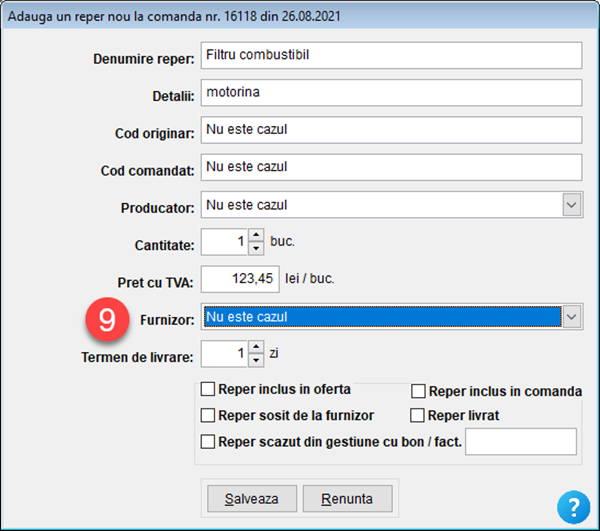Decrease Cantitate with the down arrow
Viewport: 600px width, 531px height.
coord(255,248)
